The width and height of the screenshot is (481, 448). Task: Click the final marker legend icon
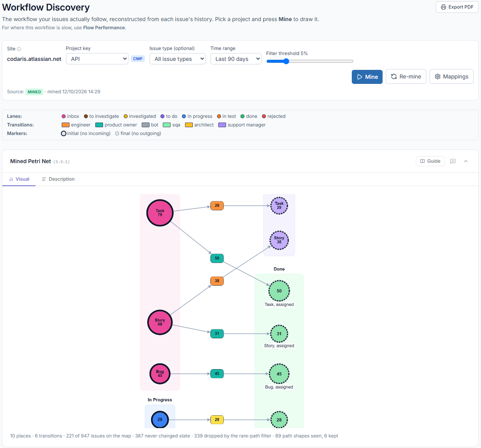tap(117, 133)
